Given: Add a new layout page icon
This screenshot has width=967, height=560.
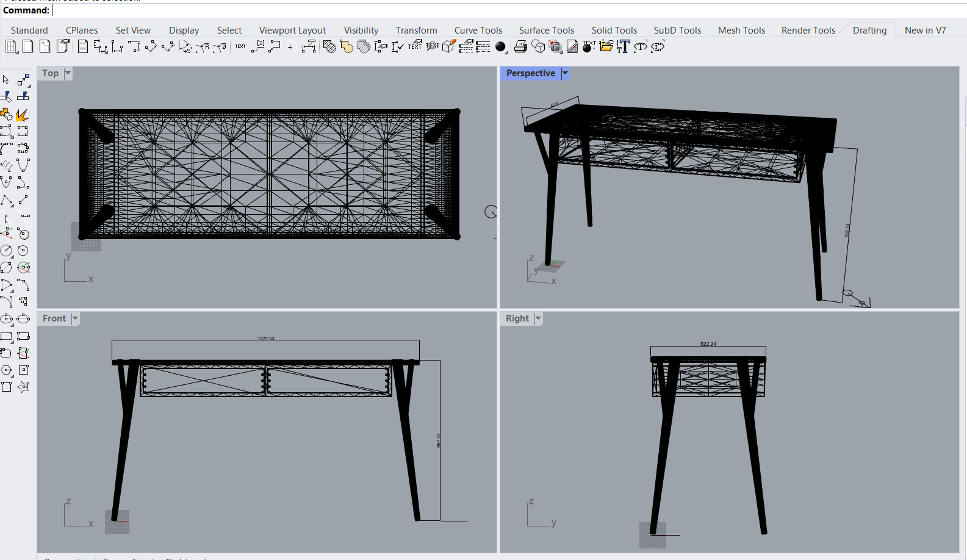Looking at the screenshot, I should pyautogui.click(x=45, y=47).
